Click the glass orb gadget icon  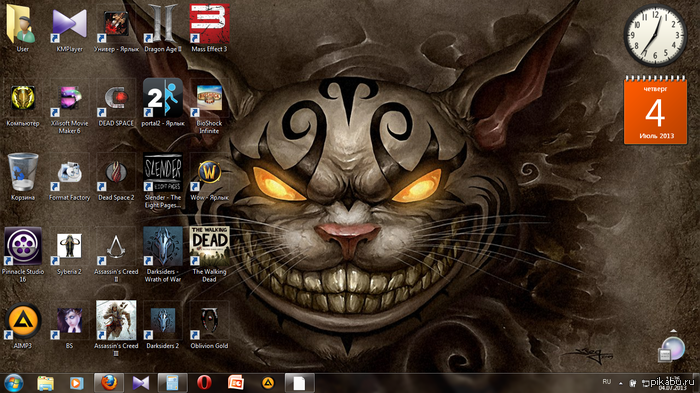point(672,349)
